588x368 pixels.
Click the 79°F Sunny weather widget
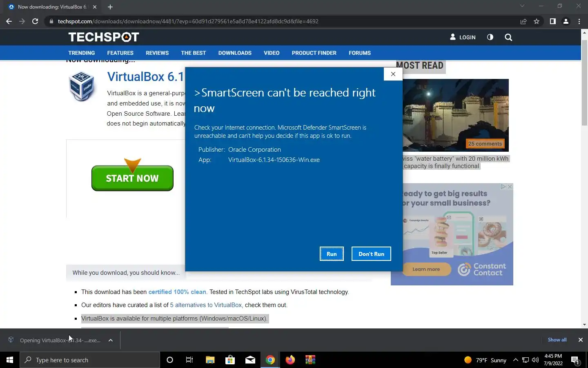pos(485,360)
